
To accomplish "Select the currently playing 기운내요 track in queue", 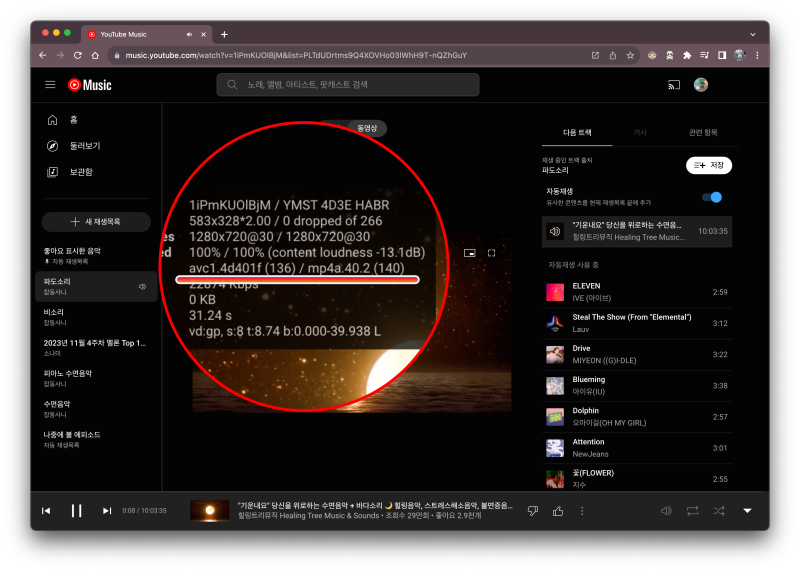I will 637,231.
